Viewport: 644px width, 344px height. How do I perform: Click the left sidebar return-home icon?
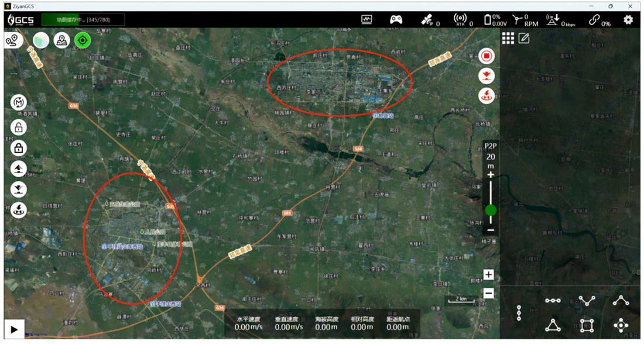tap(19, 210)
